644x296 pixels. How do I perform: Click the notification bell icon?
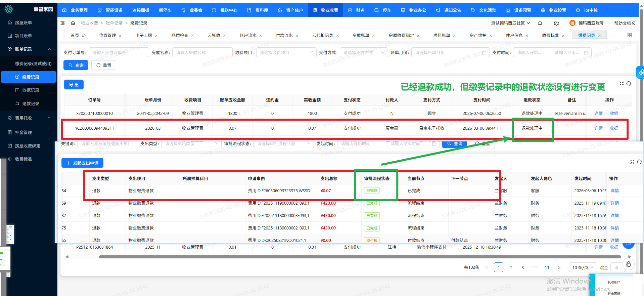(540, 23)
